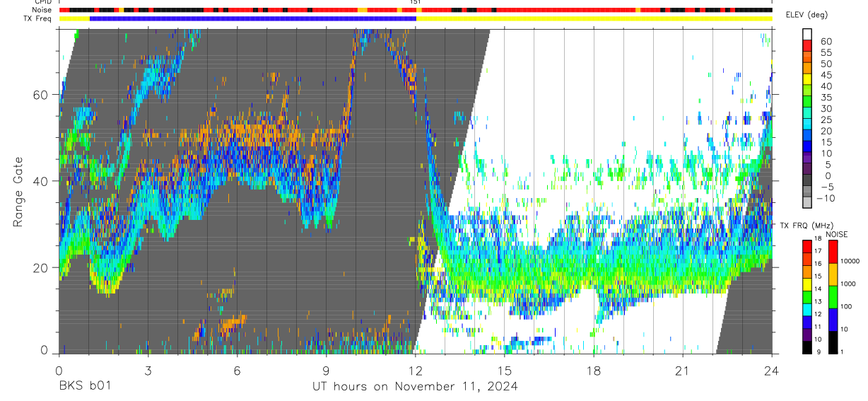Image resolution: width=868 pixels, height=401 pixels.
Task: Click the 'BKS b01' radar beam label
Action: 84,387
